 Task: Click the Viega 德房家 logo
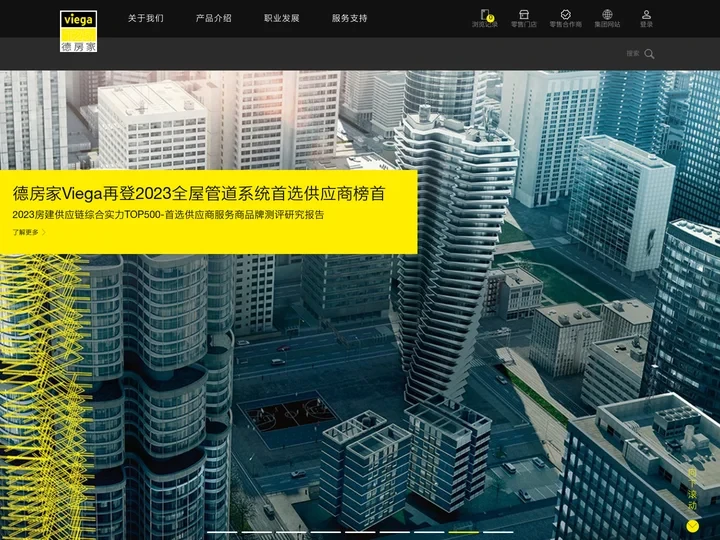(79, 31)
